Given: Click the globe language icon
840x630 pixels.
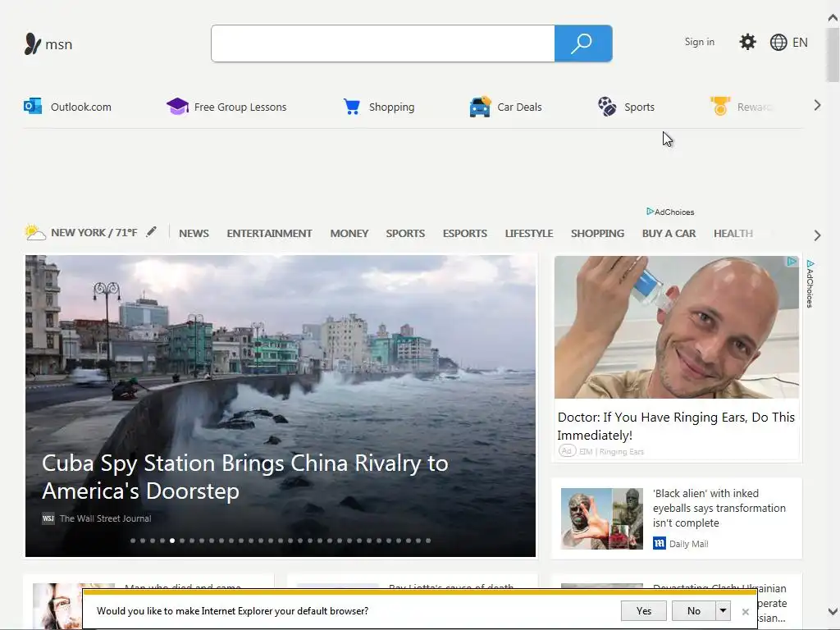Looking at the screenshot, I should (x=778, y=43).
